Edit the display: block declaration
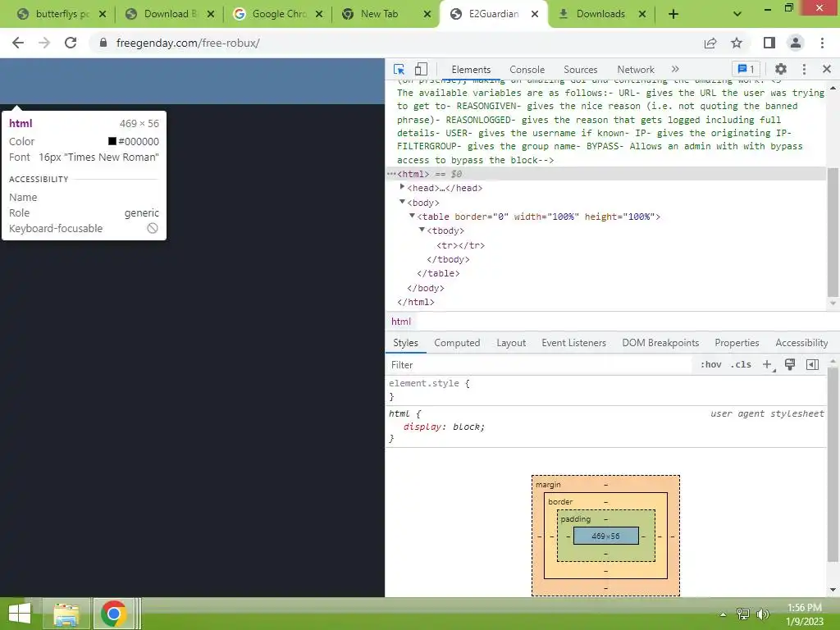 [x=444, y=427]
